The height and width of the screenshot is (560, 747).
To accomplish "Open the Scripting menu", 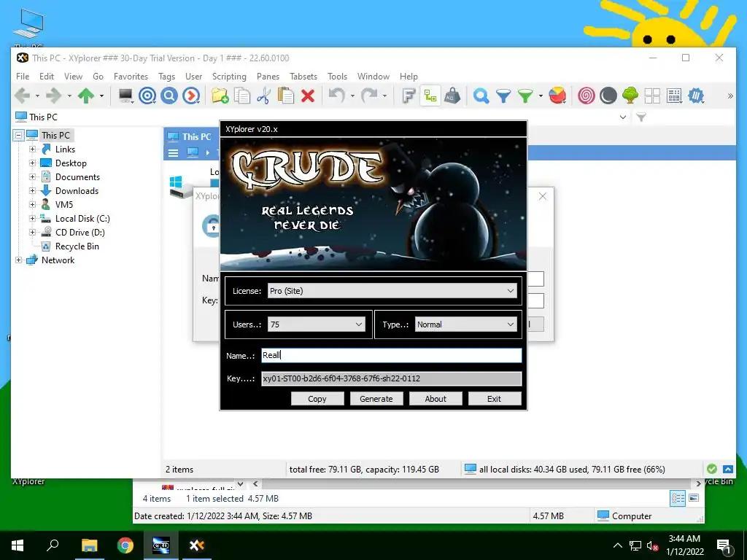I will pos(229,76).
